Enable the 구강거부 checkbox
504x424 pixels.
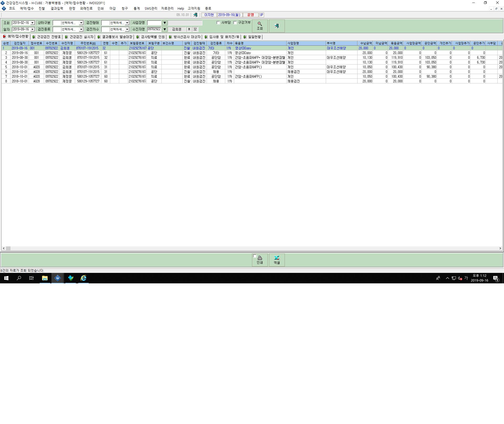235,23
